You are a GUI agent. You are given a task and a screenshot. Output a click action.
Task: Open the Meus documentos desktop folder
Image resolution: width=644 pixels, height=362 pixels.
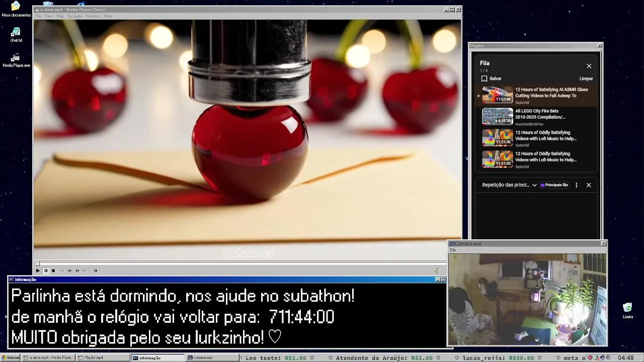pyautogui.click(x=16, y=9)
